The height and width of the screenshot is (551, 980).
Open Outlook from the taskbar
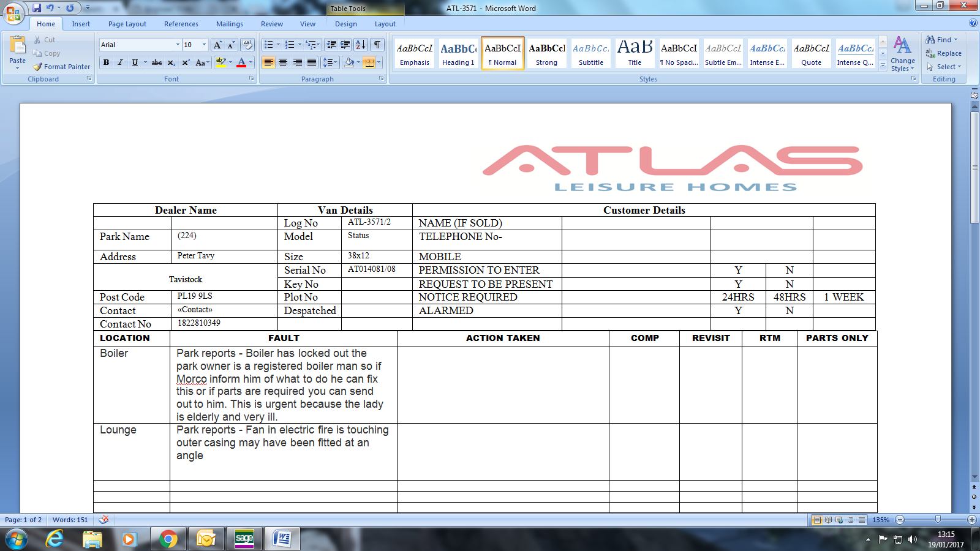tap(206, 539)
